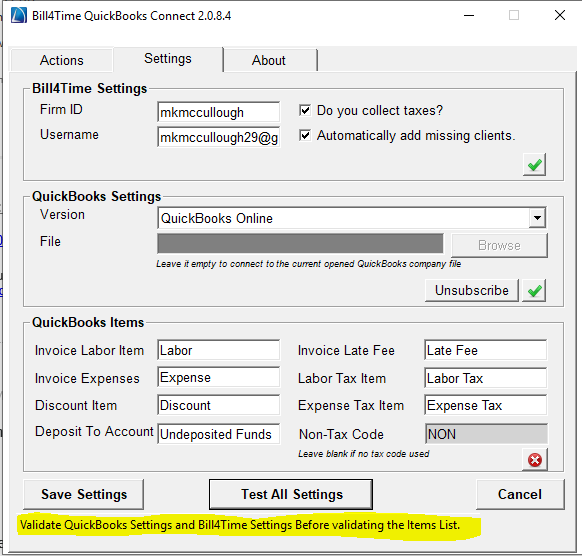Click the greyed-out File path field
Image resolution: width=582 pixels, height=556 pixels.
pyautogui.click(x=300, y=243)
